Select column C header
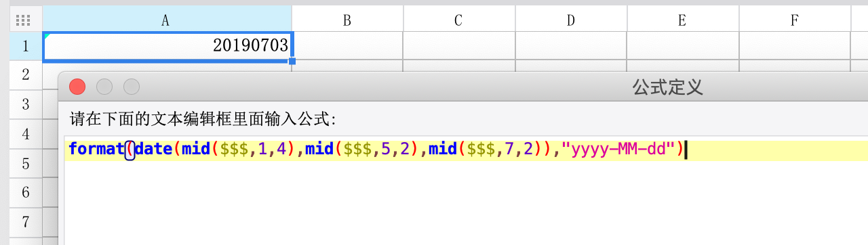The image size is (868, 245). pos(459,20)
